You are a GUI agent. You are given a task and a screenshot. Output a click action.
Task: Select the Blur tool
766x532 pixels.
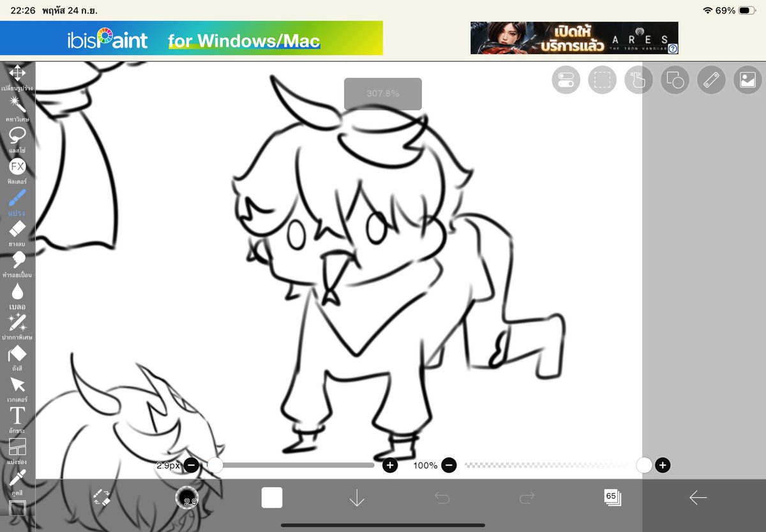tap(17, 292)
